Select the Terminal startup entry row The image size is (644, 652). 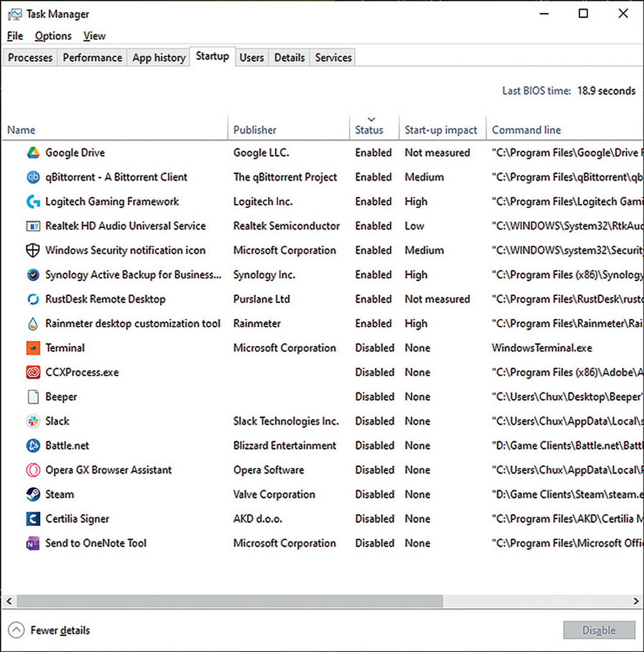(65, 348)
